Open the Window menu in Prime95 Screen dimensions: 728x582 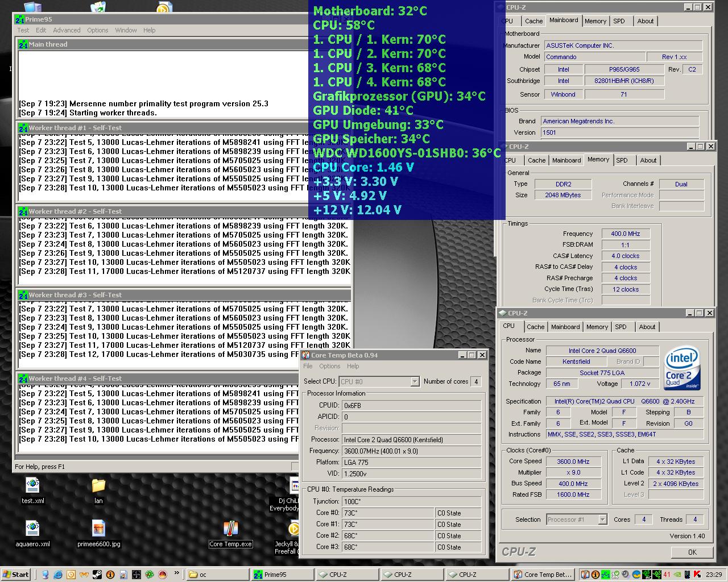(126, 30)
